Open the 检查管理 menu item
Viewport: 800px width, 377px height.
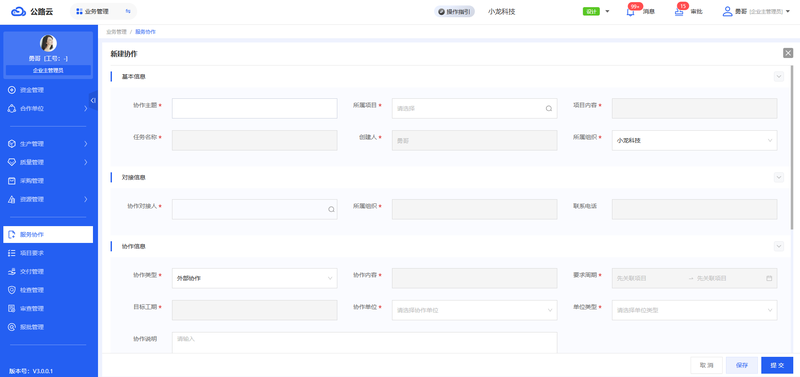click(x=48, y=290)
